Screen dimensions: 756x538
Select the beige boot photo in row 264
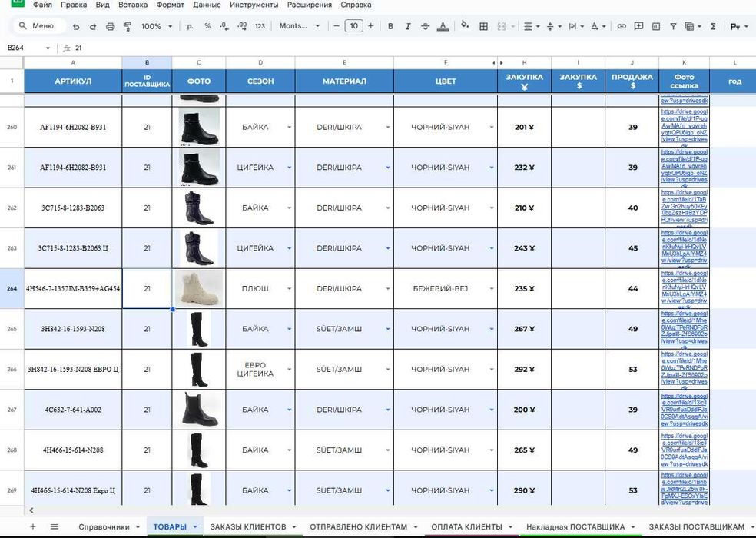[199, 288]
